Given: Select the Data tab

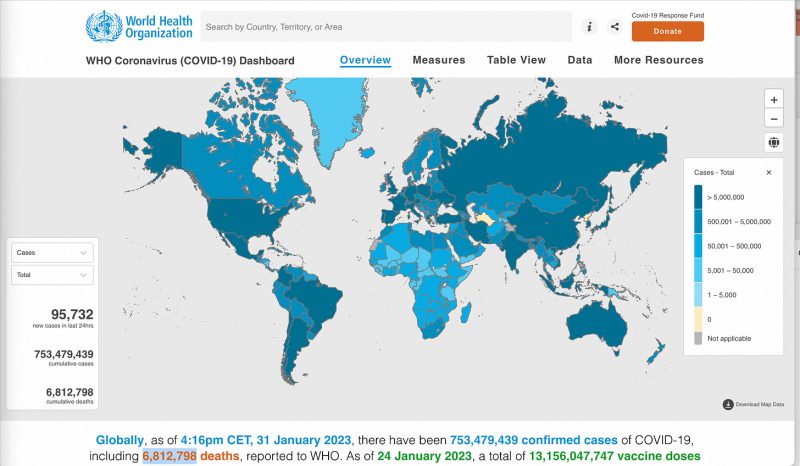Looking at the screenshot, I should (580, 60).
